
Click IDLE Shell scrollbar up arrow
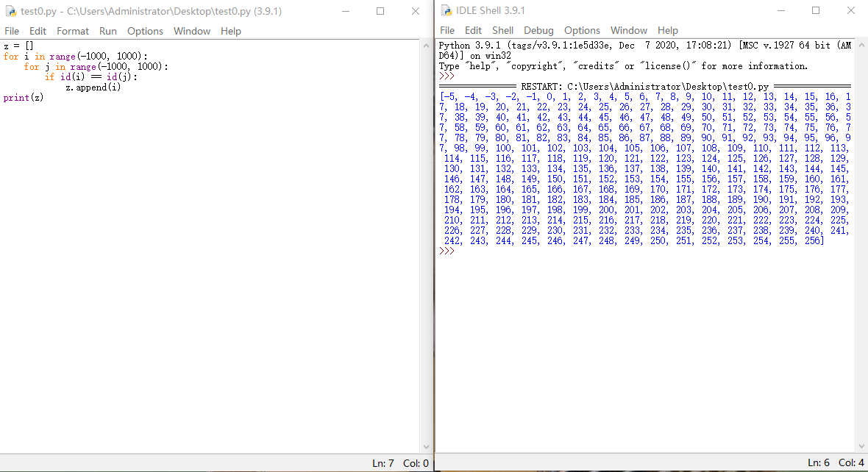click(862, 46)
